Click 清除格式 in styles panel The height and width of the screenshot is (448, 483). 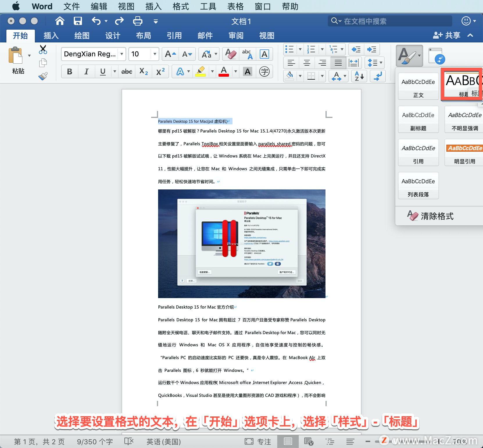click(430, 216)
